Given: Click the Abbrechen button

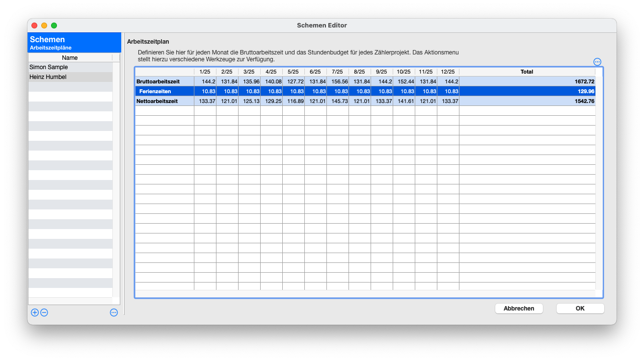Looking at the screenshot, I should pyautogui.click(x=519, y=309).
